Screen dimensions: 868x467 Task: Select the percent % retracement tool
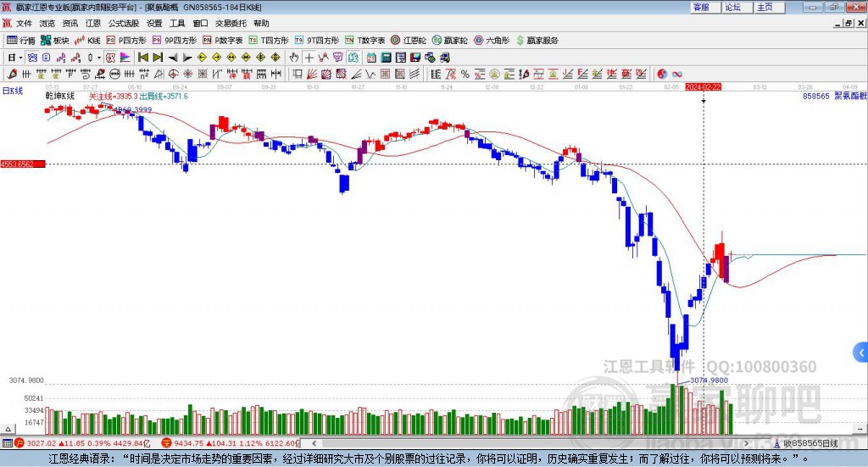[x=465, y=74]
